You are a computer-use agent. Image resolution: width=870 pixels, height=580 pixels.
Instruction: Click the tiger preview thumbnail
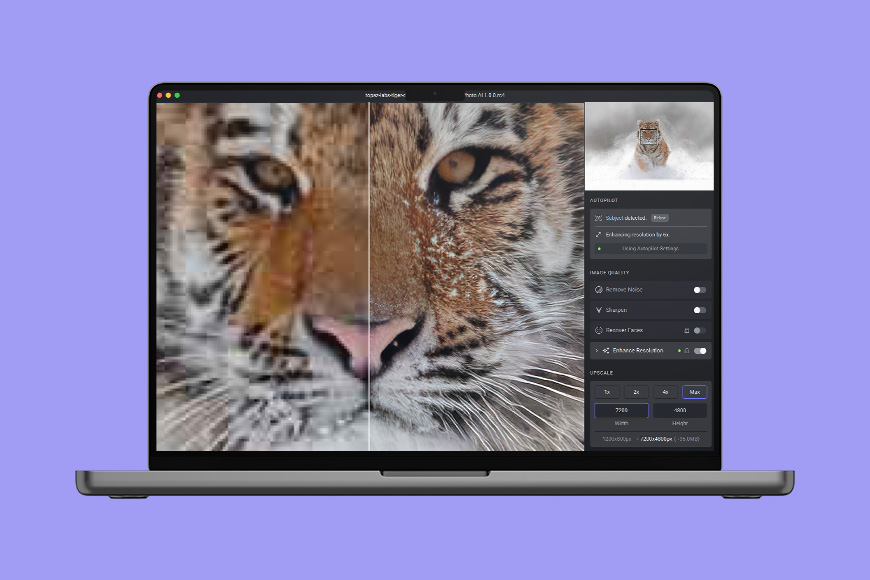(650, 146)
